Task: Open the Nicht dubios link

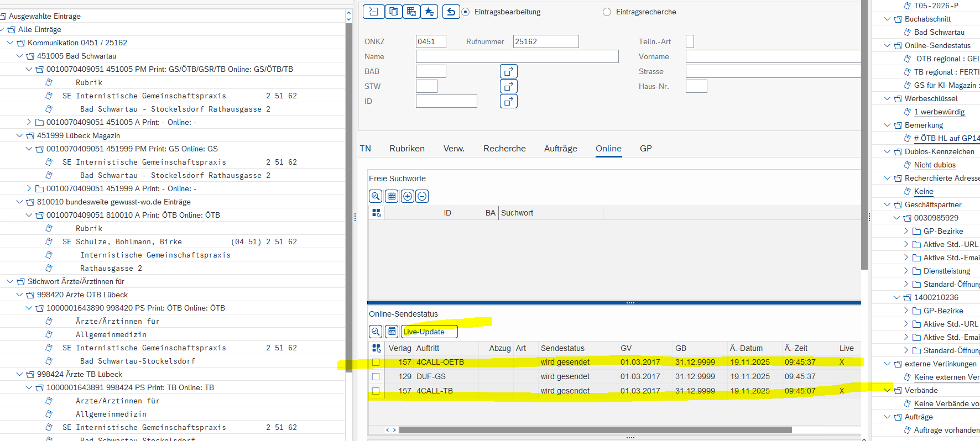Action: [x=935, y=165]
